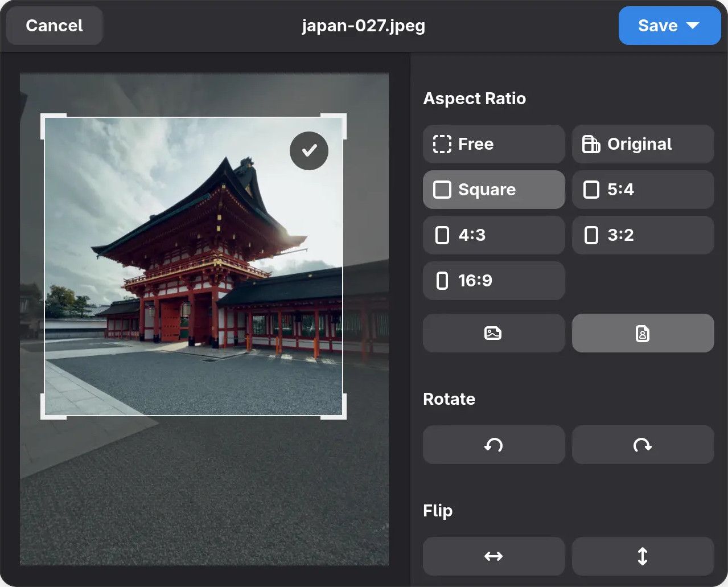Image resolution: width=728 pixels, height=587 pixels.
Task: Flip the image vertically
Action: [643, 556]
